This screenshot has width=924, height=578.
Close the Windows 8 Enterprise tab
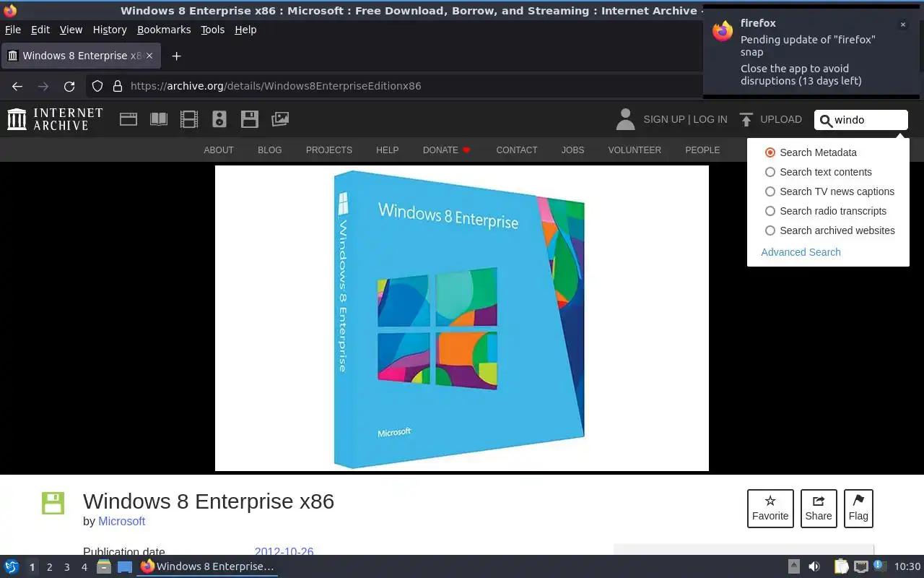149,56
